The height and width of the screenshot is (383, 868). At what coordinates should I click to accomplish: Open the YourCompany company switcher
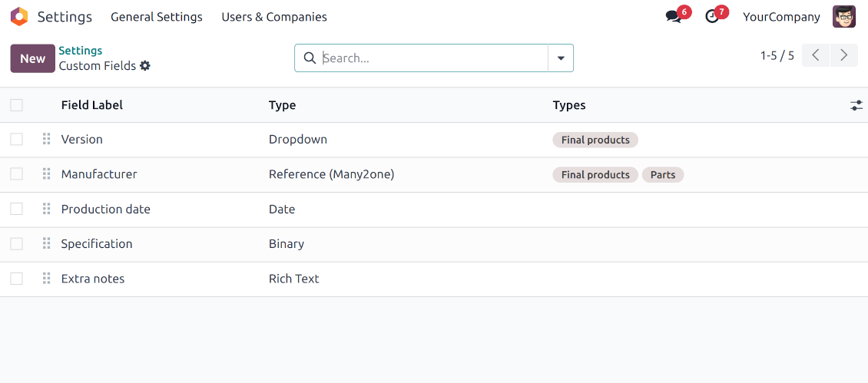point(781,17)
